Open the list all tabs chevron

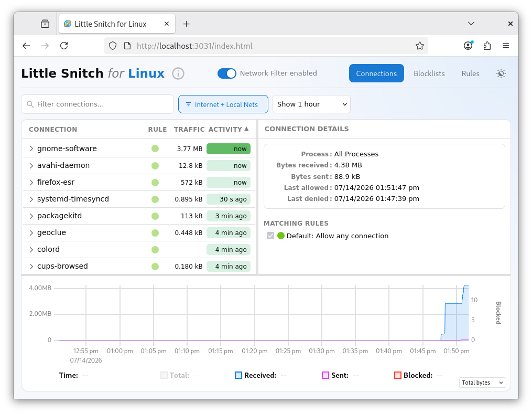(471, 24)
